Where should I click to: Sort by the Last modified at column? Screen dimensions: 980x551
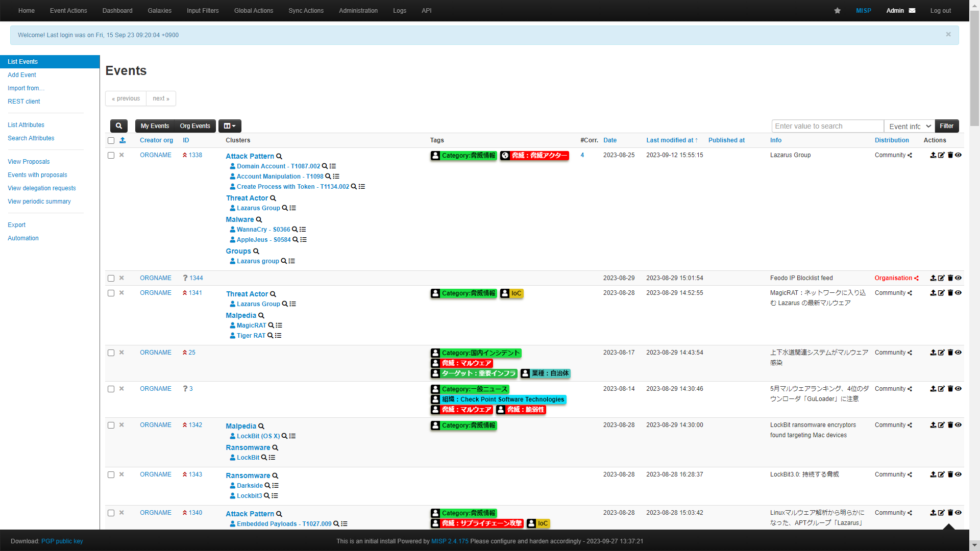coord(672,140)
